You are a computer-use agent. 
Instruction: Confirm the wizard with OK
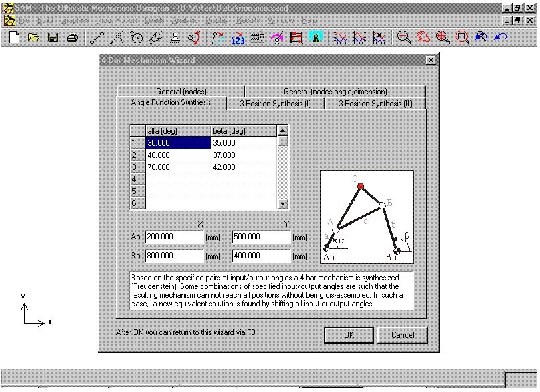coord(349,335)
